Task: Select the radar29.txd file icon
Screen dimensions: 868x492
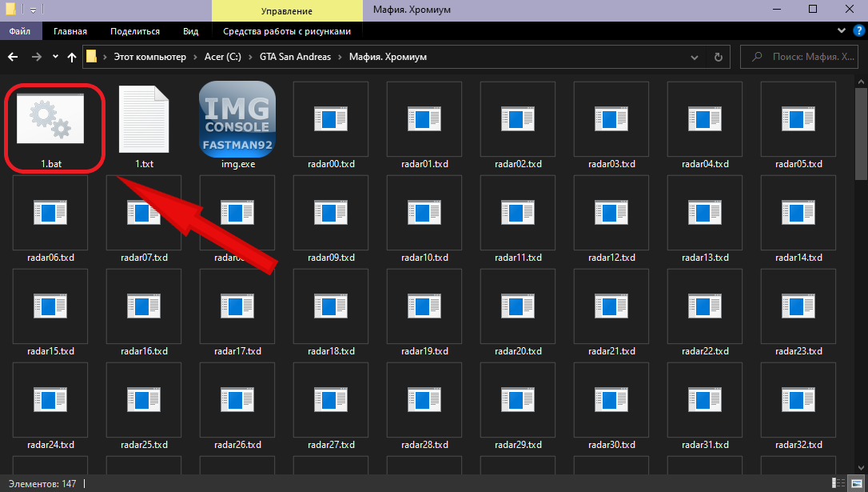Action: click(x=518, y=399)
